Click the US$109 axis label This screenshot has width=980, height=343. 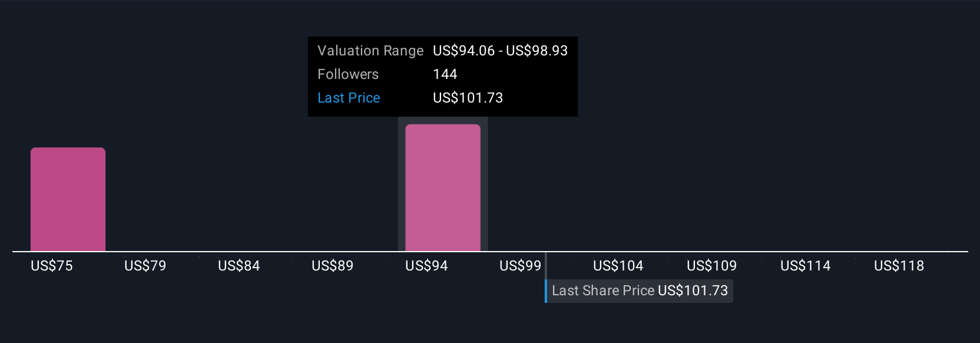click(712, 266)
